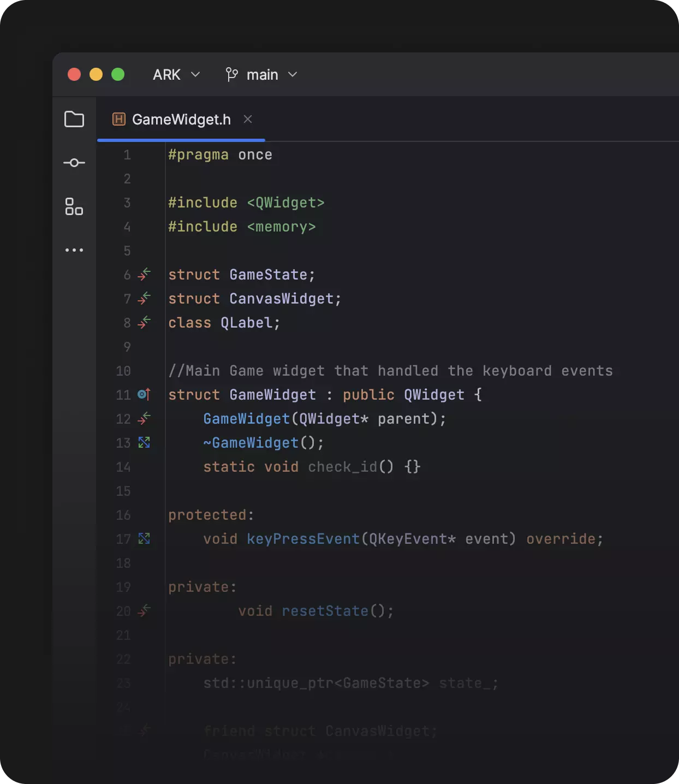Close the GameWidget.h tab
This screenshot has width=679, height=784.
248,119
